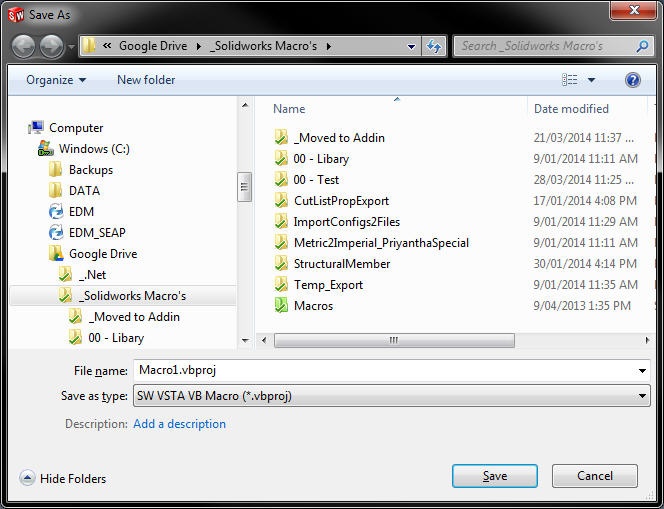
Task: Click the Backups folder icon in tree
Action: 55,169
